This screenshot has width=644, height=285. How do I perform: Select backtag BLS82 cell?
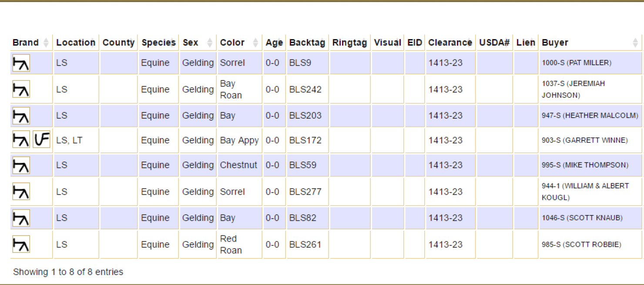(308, 218)
